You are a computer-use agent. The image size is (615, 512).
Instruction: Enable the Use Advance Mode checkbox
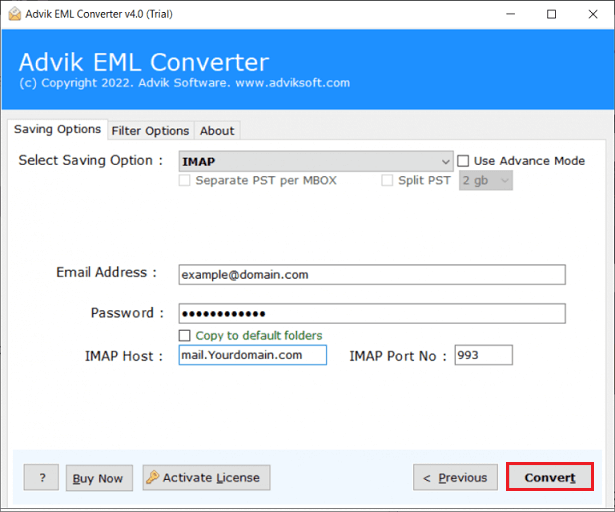tap(463, 161)
